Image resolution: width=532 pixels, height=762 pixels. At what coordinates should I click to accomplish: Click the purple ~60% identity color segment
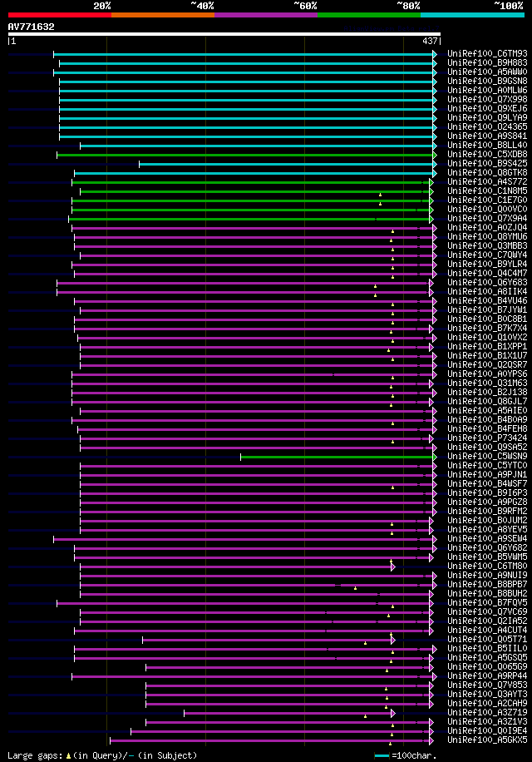click(x=266, y=15)
